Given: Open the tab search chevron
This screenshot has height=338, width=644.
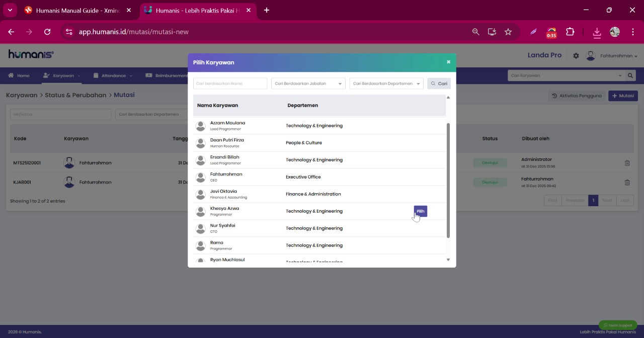Looking at the screenshot, I should pos(10,10).
